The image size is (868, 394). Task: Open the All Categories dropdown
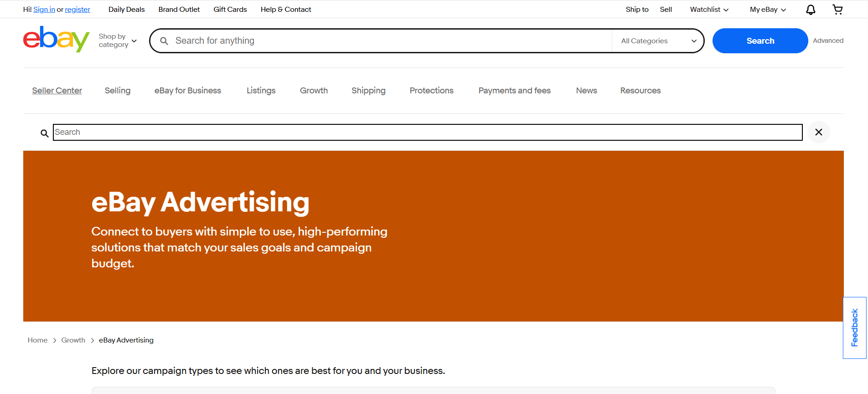coord(658,41)
